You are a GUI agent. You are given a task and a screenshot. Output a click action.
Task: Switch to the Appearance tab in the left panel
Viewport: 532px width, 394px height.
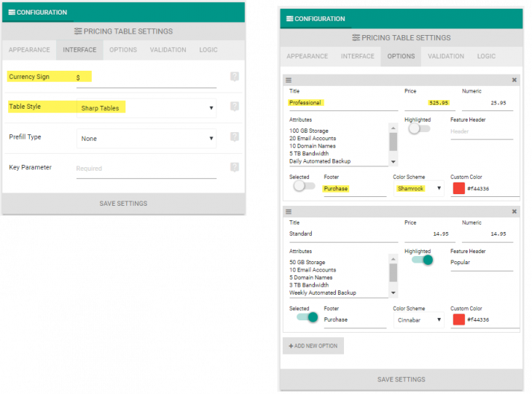click(29, 50)
